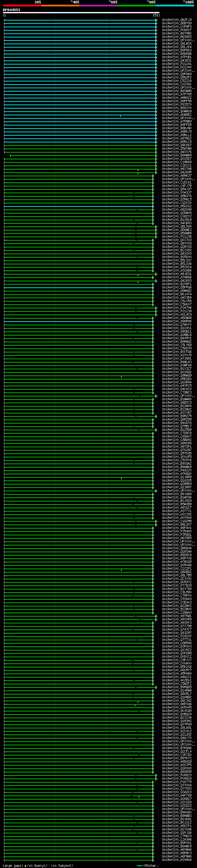The image size is (197, 868).
Task: Select the UniRef100_A5G1G2 label
Action: (177, 206)
